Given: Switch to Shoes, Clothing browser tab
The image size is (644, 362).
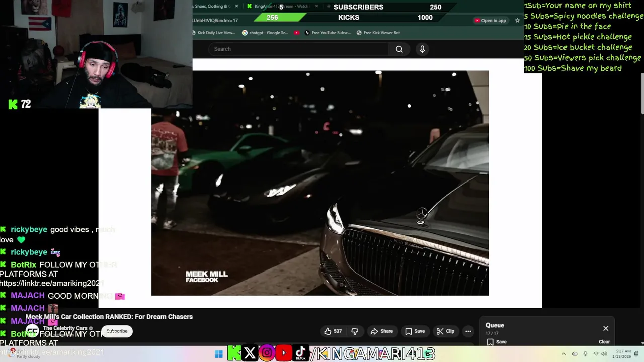Looking at the screenshot, I should (213, 6).
